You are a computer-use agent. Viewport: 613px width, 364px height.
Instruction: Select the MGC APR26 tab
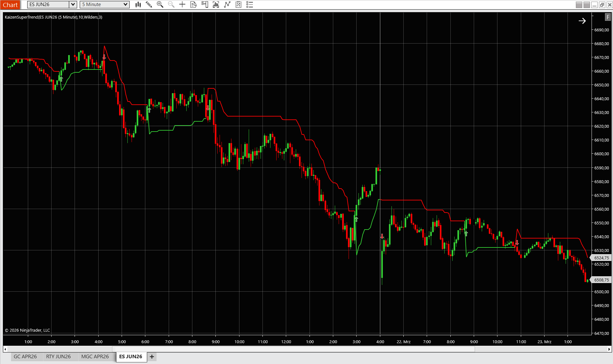click(x=96, y=356)
